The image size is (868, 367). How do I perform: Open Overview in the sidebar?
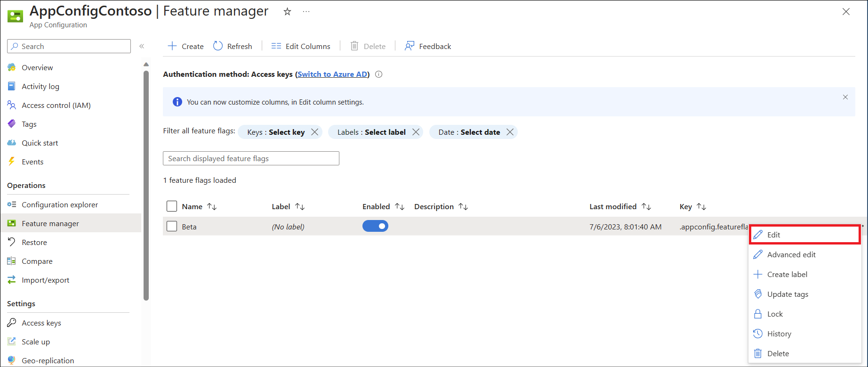(x=37, y=67)
